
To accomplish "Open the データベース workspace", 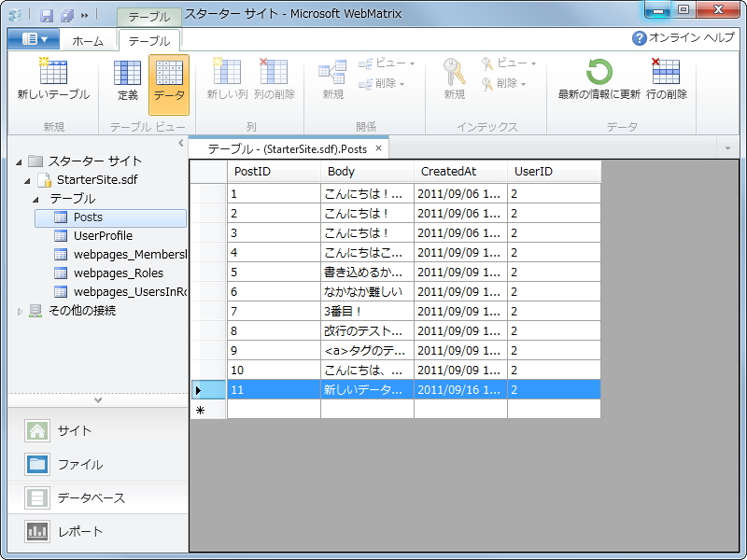I will [x=98, y=498].
